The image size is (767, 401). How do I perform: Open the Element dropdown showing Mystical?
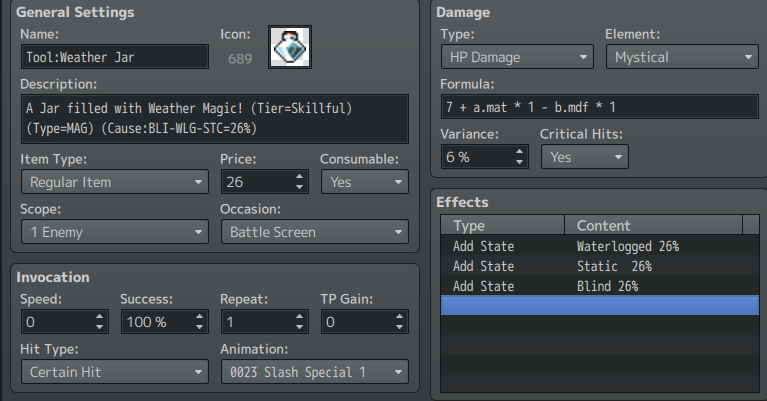click(x=682, y=57)
